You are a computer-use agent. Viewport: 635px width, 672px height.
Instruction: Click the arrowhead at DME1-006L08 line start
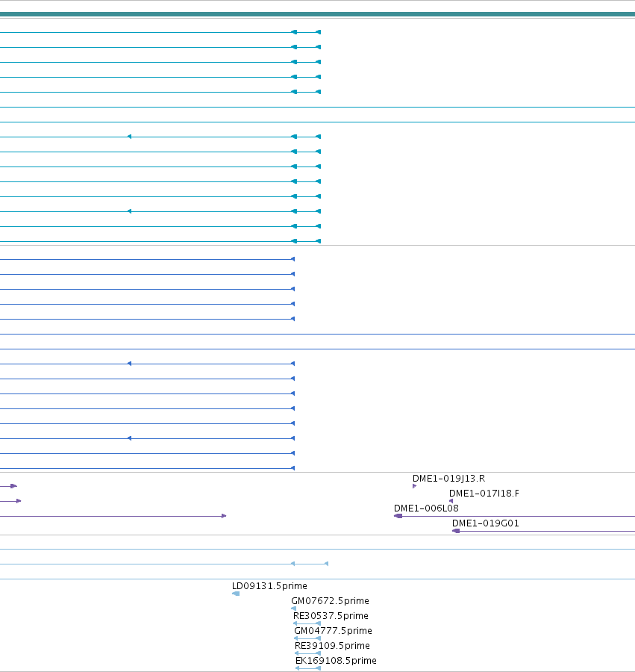[x=398, y=516]
